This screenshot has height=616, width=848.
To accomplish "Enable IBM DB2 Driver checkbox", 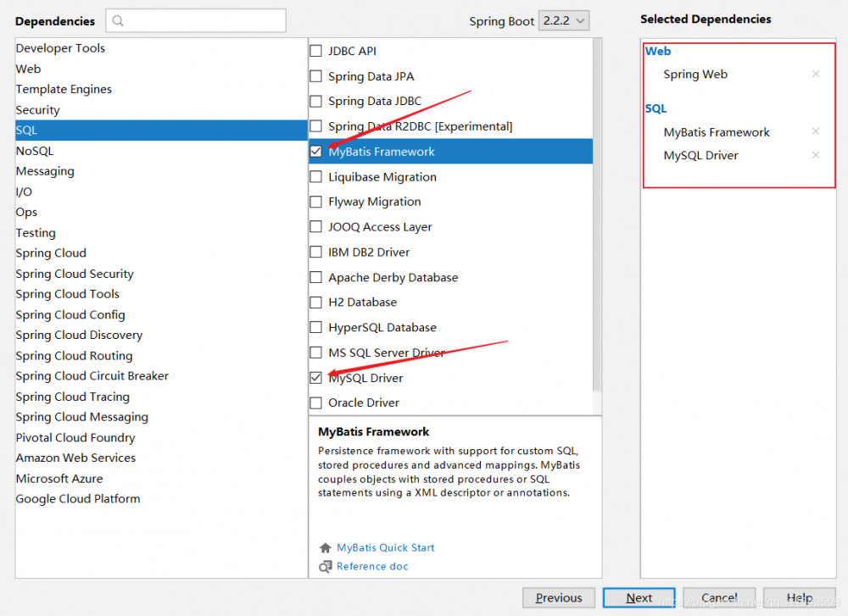I will 315,252.
